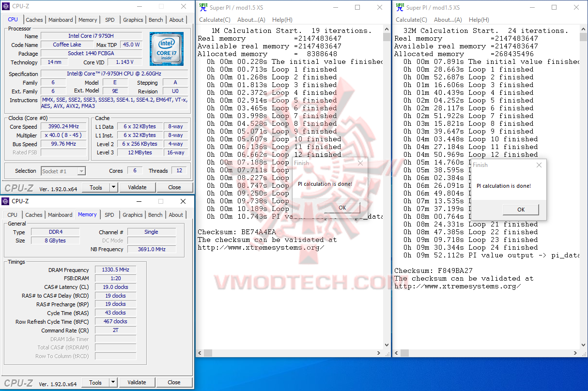This screenshot has width=588, height=391.
Task: Click Max TDP value 45.0 W
Action: click(x=131, y=45)
